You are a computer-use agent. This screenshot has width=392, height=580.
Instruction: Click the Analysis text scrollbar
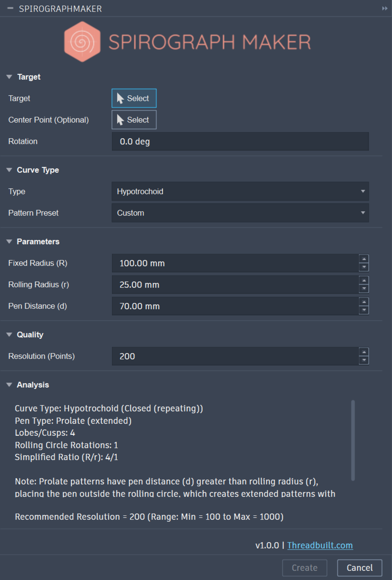pos(353,440)
